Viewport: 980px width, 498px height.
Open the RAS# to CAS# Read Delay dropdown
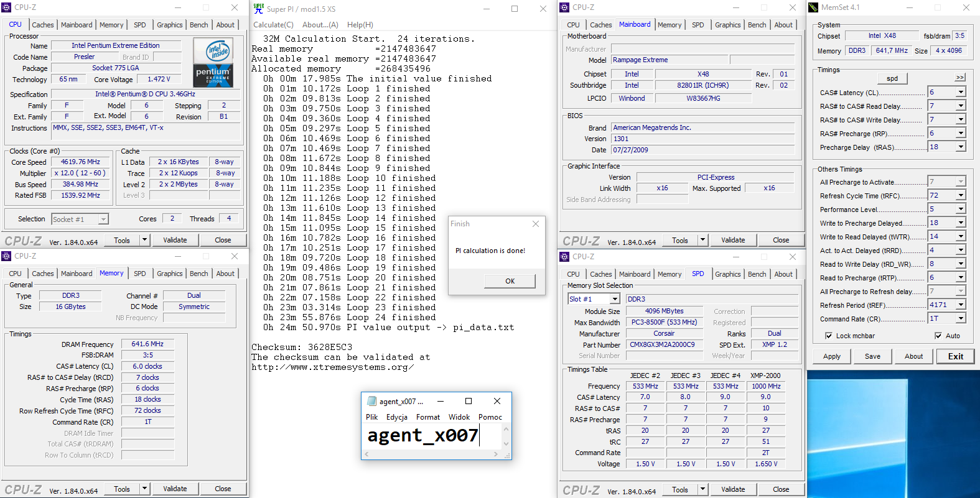(961, 106)
